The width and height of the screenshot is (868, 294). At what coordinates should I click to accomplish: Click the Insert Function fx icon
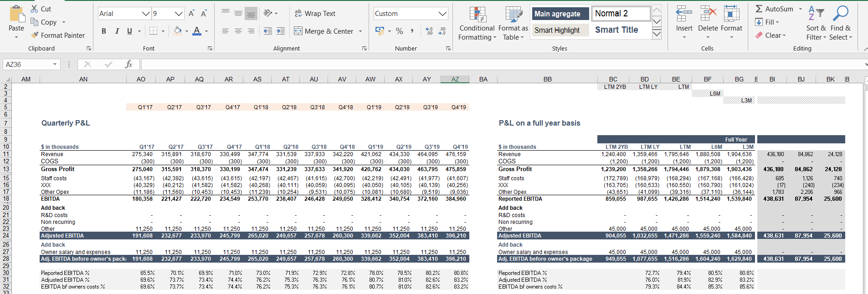point(129,65)
